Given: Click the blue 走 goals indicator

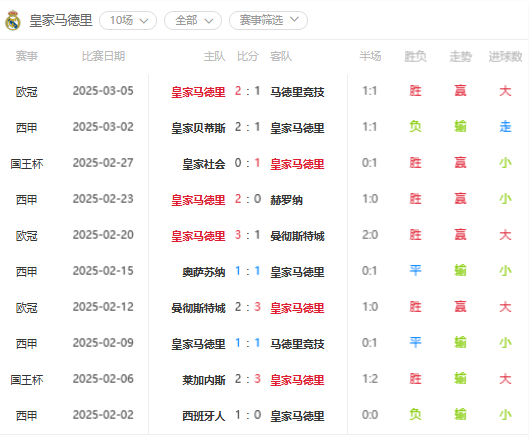Looking at the screenshot, I should pos(505,127).
